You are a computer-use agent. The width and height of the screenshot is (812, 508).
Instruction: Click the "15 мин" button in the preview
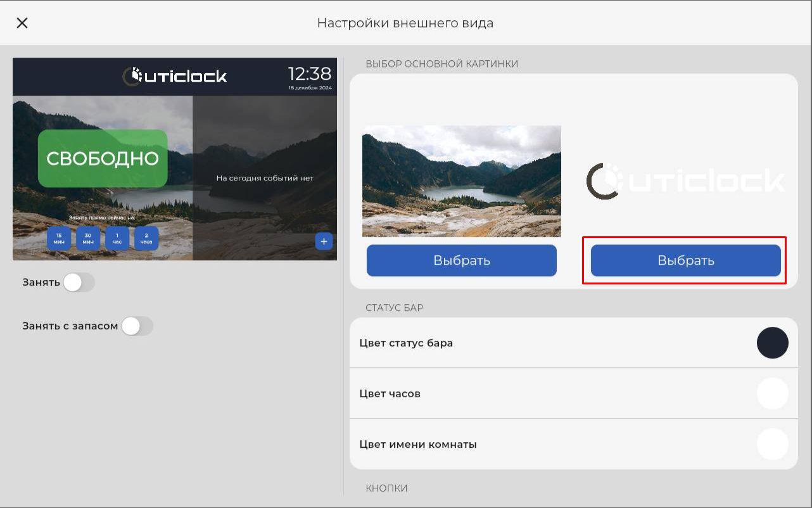click(59, 238)
